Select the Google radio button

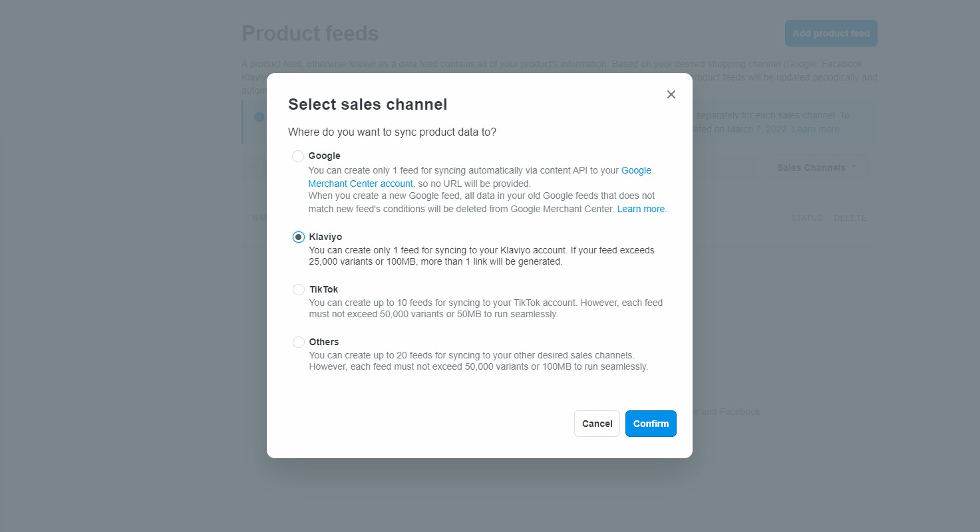pyautogui.click(x=298, y=156)
